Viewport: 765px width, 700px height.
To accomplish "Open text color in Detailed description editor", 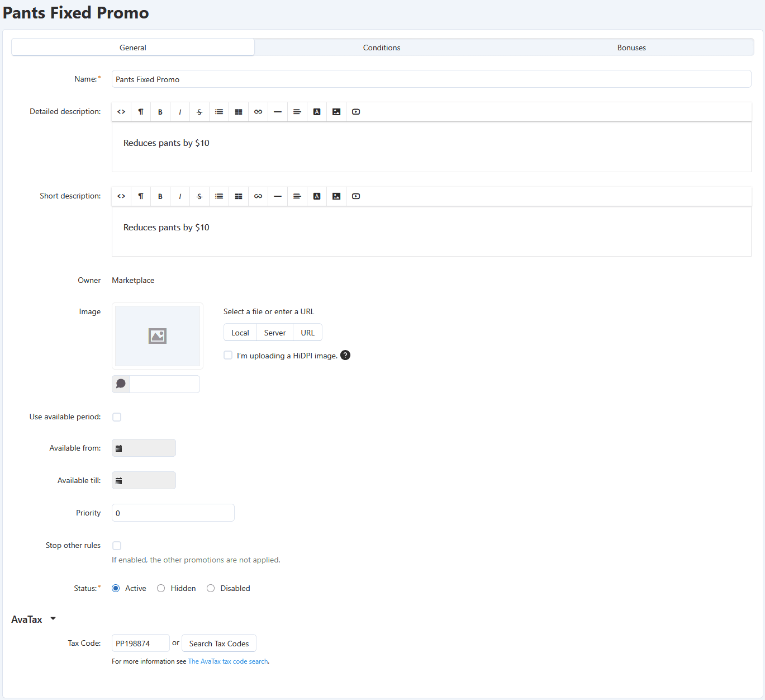I will click(x=317, y=112).
